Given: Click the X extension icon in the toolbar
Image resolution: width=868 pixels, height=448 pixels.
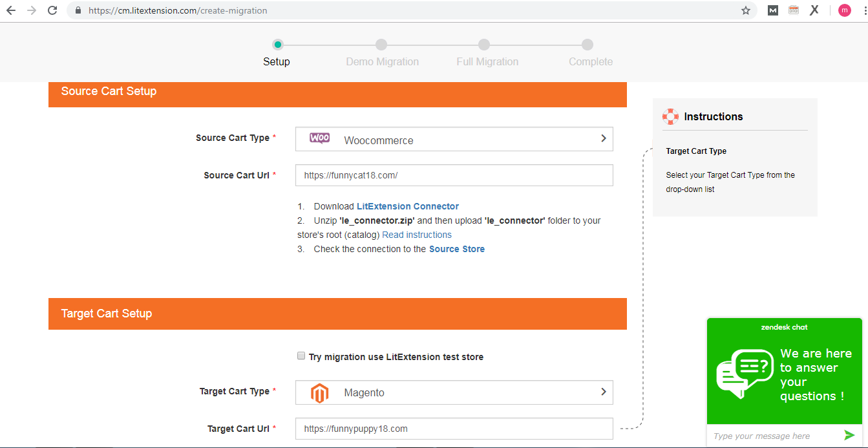Looking at the screenshot, I should (x=814, y=10).
